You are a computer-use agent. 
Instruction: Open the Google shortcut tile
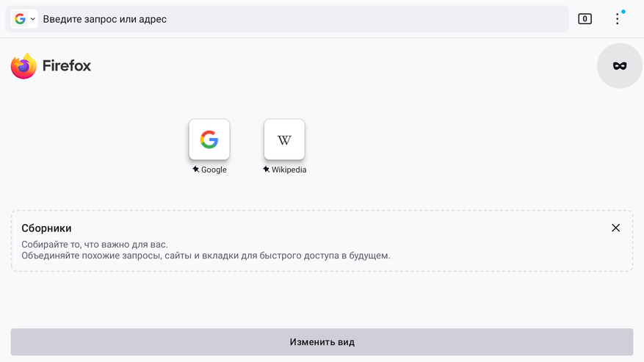tap(209, 140)
